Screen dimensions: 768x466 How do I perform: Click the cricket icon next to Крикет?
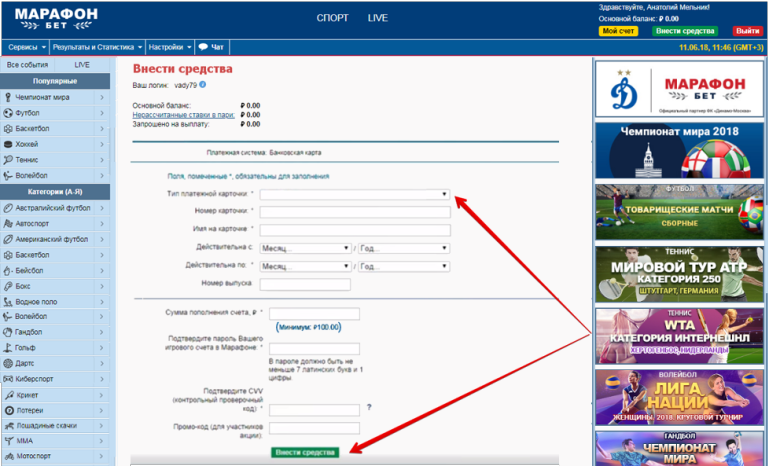[9, 395]
